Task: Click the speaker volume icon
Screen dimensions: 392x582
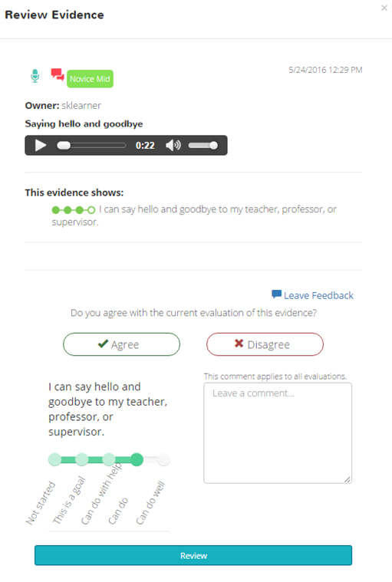Action: click(173, 145)
